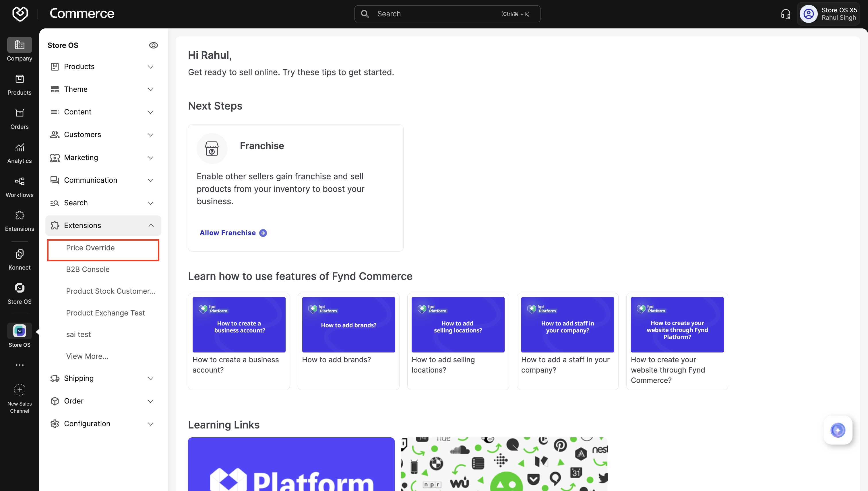Click the Shipping menu label
The image size is (868, 491).
[x=79, y=378]
